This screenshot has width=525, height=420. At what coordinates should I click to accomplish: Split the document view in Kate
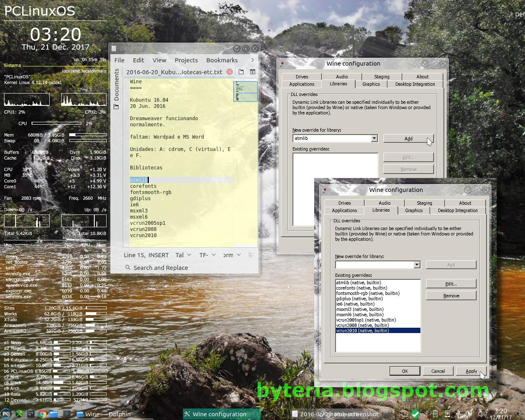pyautogui.click(x=252, y=71)
